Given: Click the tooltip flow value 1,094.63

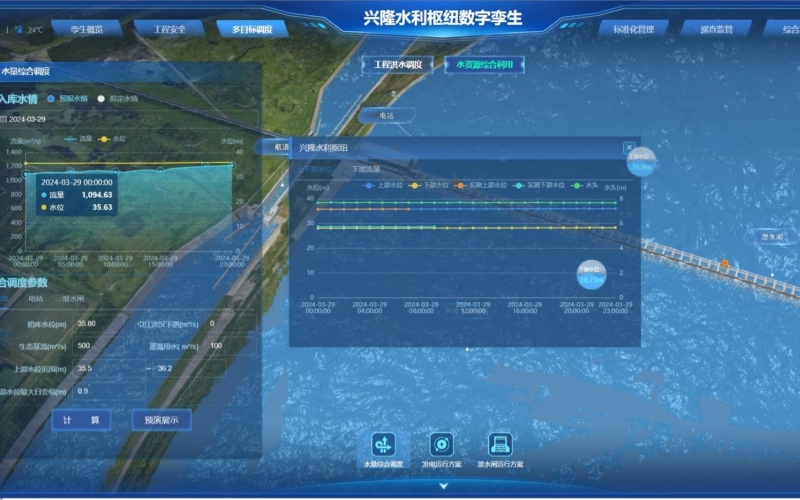Looking at the screenshot, I should pos(96,194).
